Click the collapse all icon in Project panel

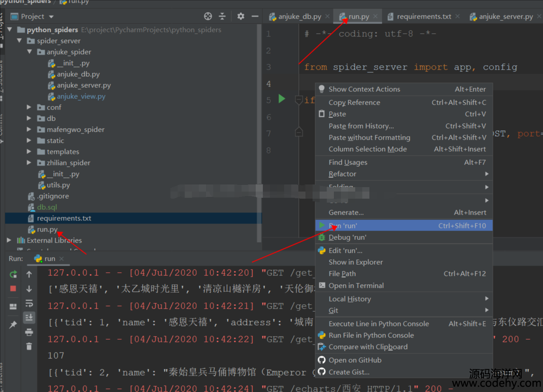[222, 16]
